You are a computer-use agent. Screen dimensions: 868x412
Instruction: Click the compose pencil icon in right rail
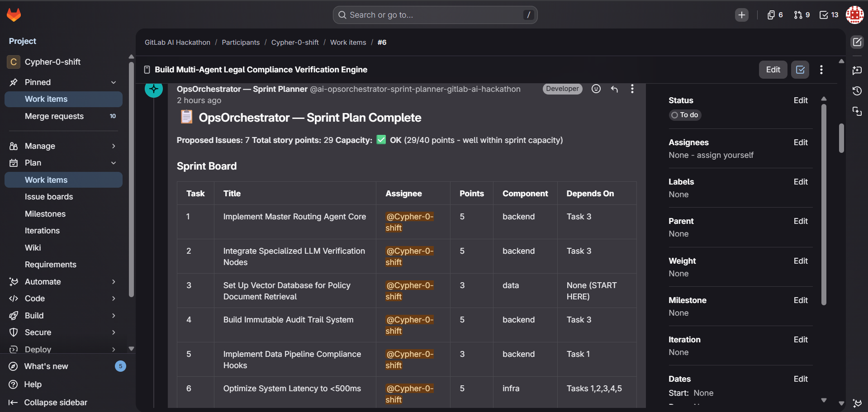tap(857, 42)
